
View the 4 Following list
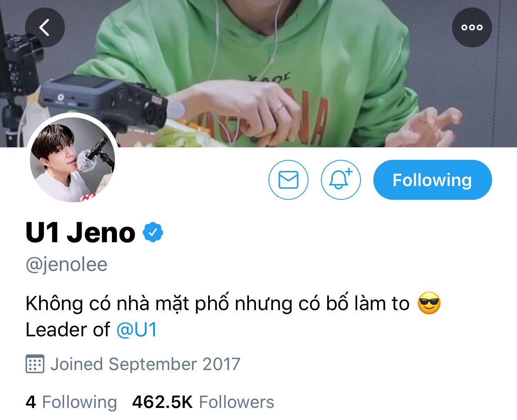[71, 402]
